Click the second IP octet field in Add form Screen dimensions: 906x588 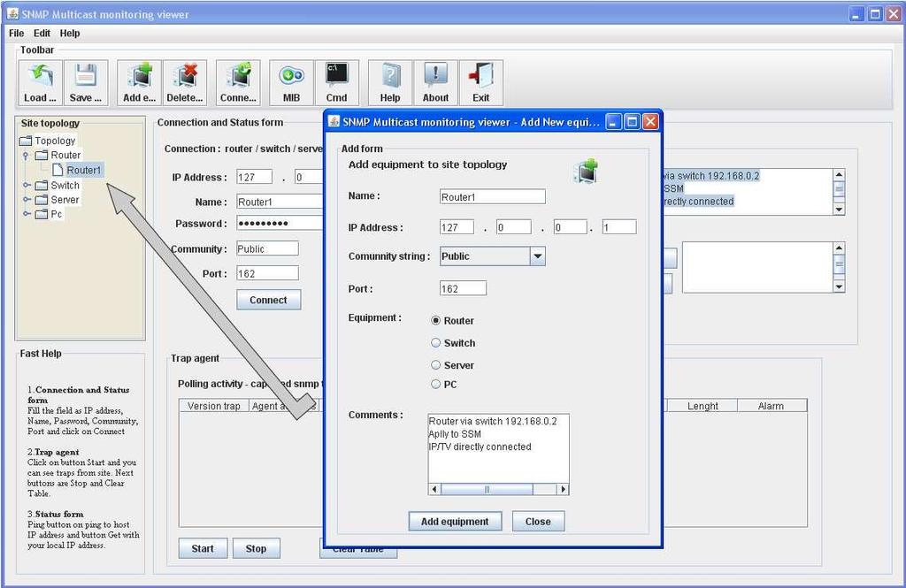[514, 227]
